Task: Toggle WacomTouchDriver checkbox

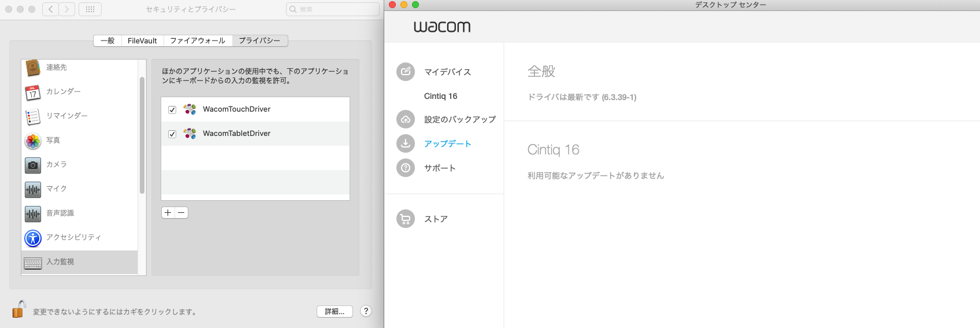Action: click(172, 110)
